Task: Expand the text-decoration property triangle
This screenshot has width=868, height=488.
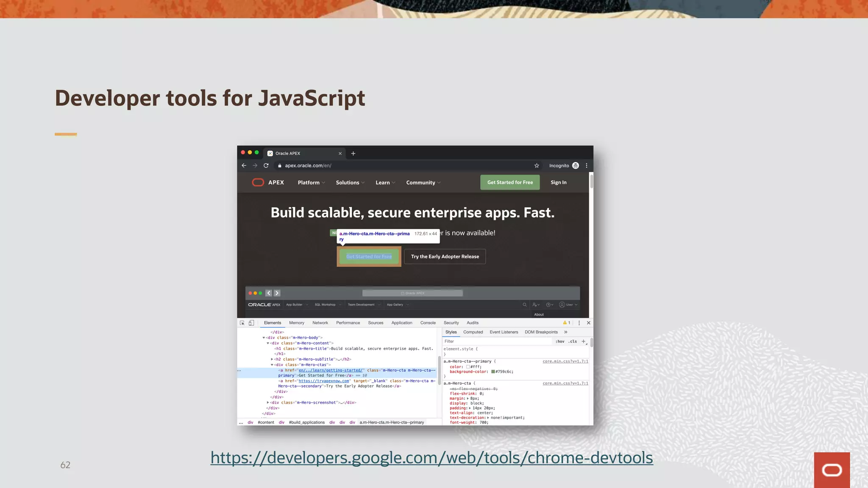Action: [x=488, y=418]
